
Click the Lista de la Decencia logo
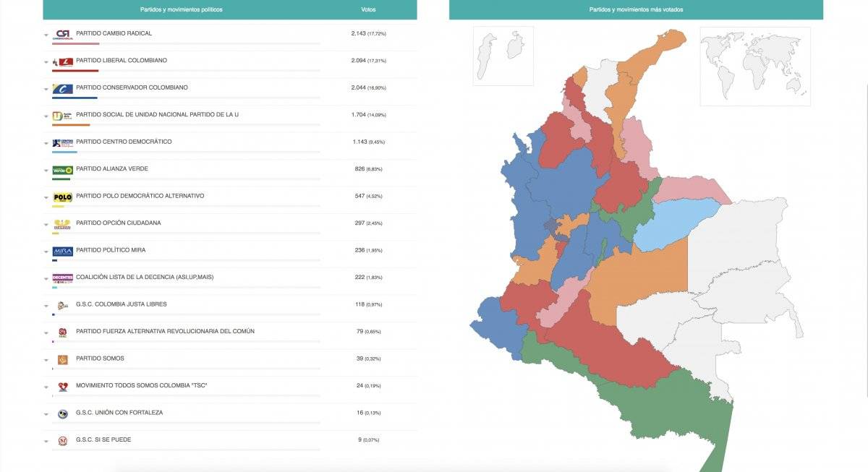click(63, 278)
